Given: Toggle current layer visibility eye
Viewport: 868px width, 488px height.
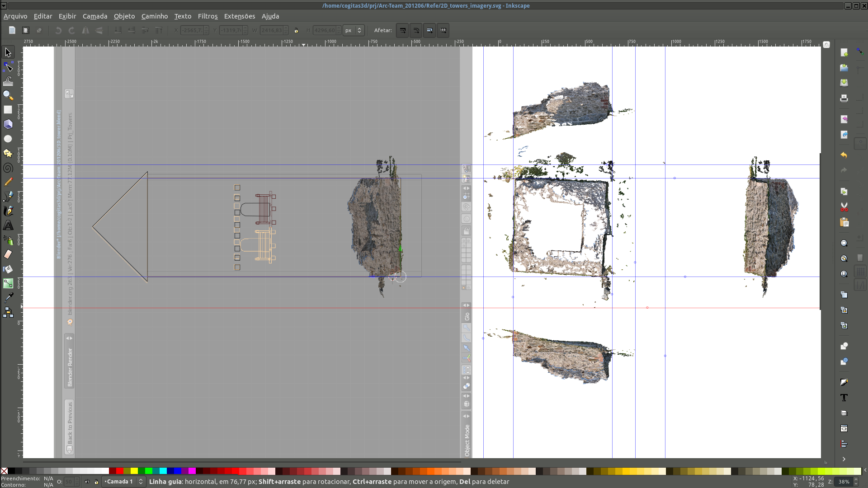Looking at the screenshot, I should [x=87, y=482].
